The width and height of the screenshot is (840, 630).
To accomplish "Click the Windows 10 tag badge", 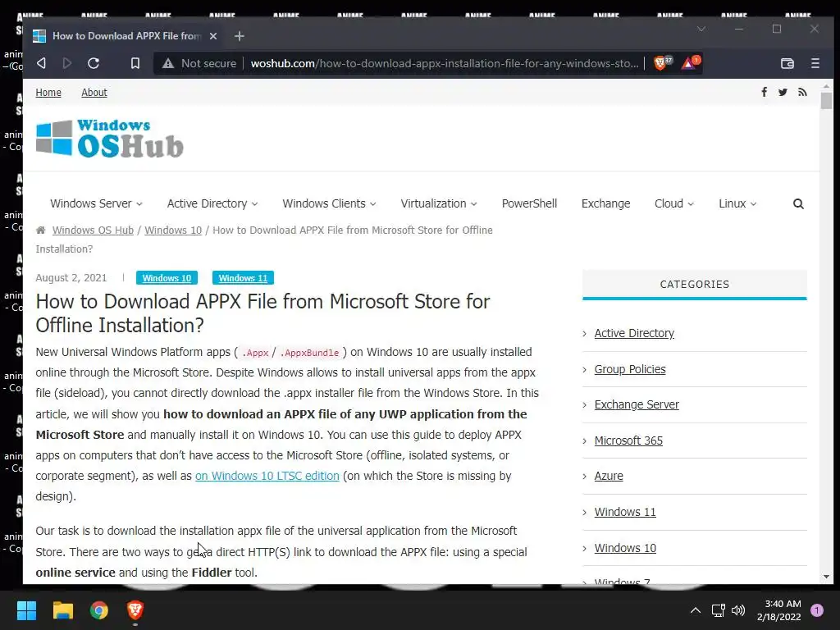I will (167, 278).
